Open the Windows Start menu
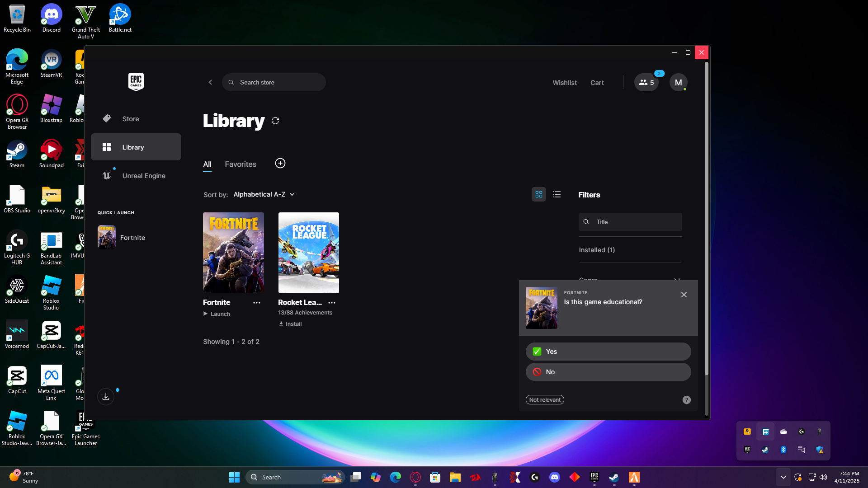Image resolution: width=868 pixels, height=488 pixels. [234, 477]
